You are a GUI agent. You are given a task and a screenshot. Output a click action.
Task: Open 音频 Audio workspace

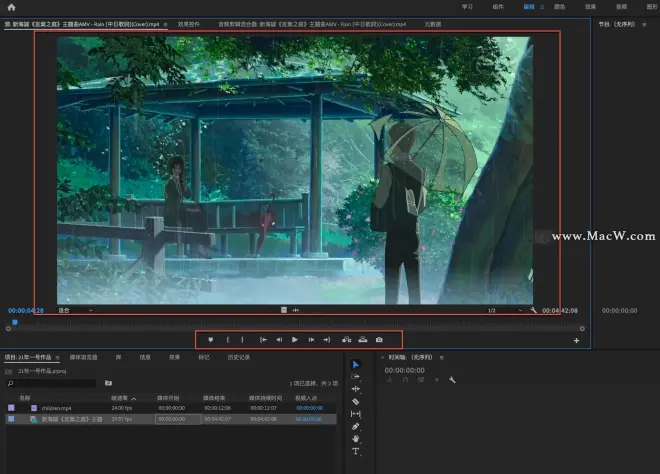point(621,7)
